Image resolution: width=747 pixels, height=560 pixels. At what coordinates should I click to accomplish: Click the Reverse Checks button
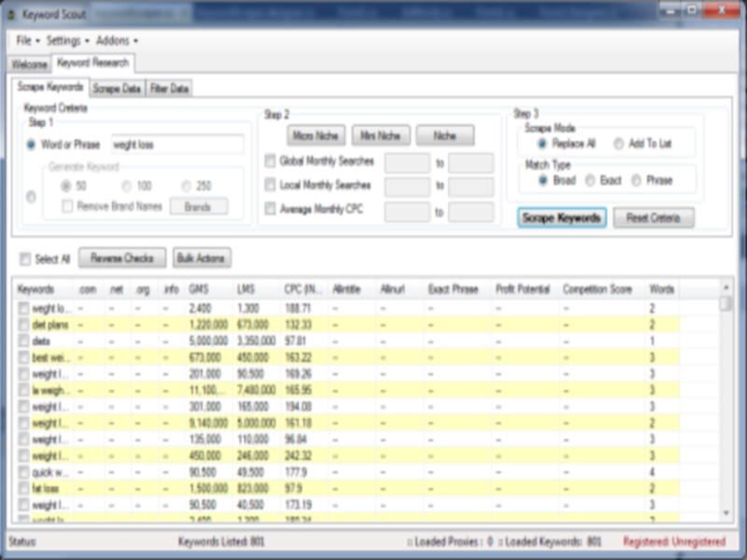122,258
